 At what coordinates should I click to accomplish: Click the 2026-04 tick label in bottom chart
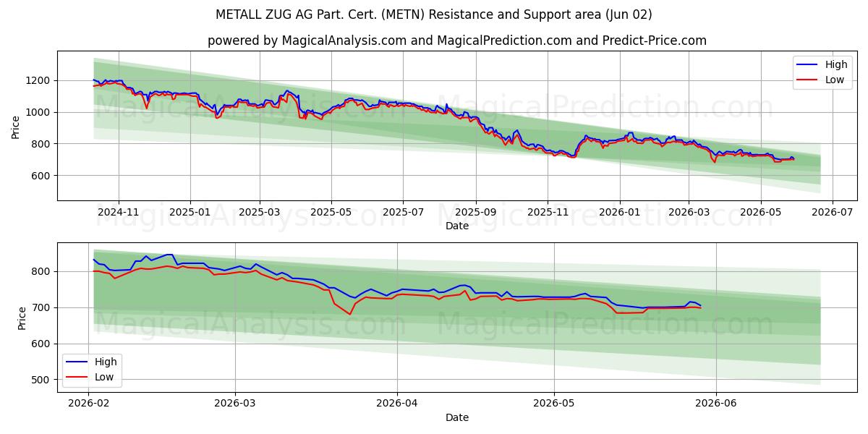pyautogui.click(x=397, y=404)
